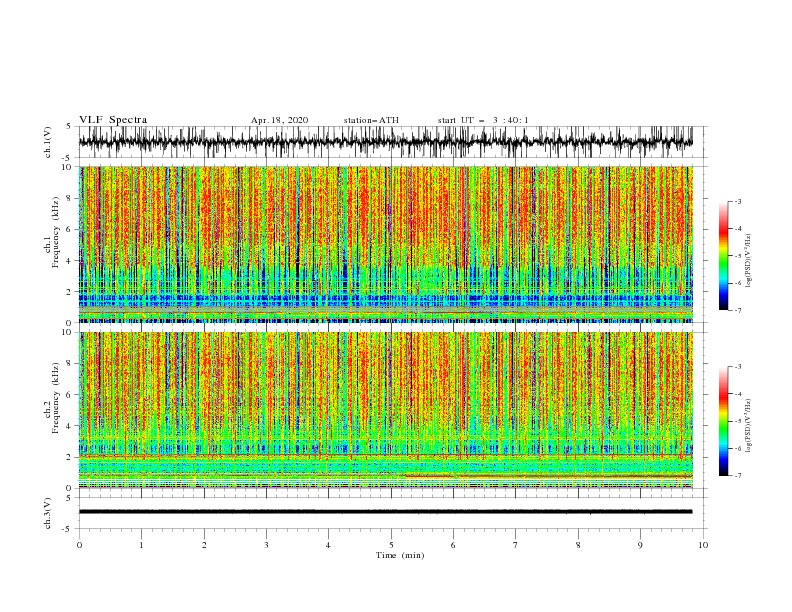Click the ch.3 flat waveform trace
This screenshot has width=792, height=612.
pyautogui.click(x=386, y=512)
